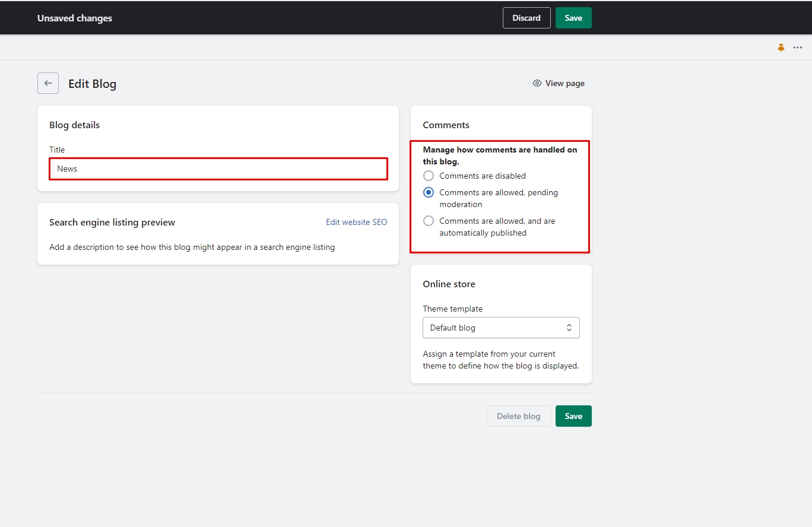The width and height of the screenshot is (812, 527).
Task: Click the Search engine listing preview heading
Action: [112, 222]
